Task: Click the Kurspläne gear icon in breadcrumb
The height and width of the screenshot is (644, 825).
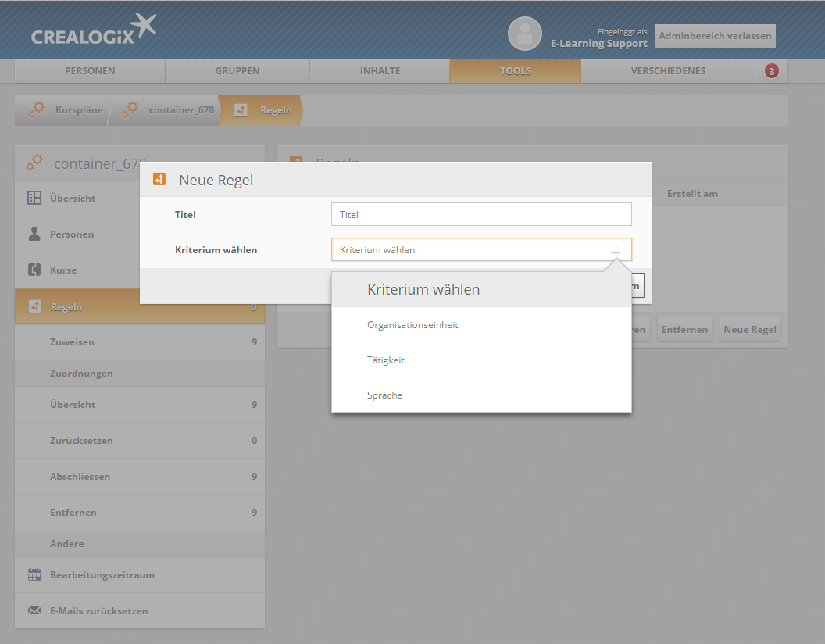Action: point(36,110)
